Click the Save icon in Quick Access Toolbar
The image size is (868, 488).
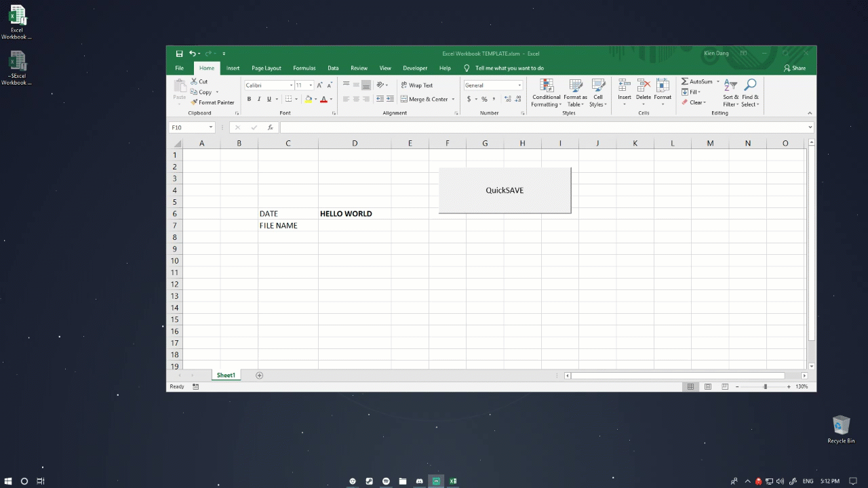point(179,54)
